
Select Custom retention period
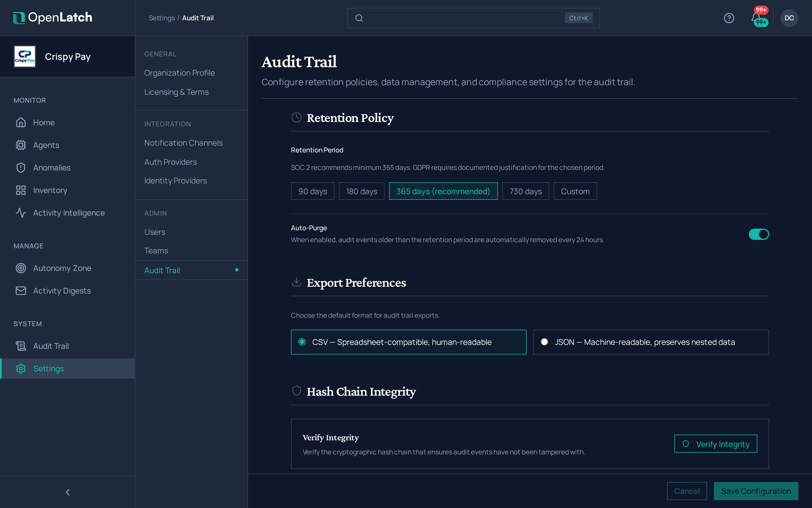575,191
